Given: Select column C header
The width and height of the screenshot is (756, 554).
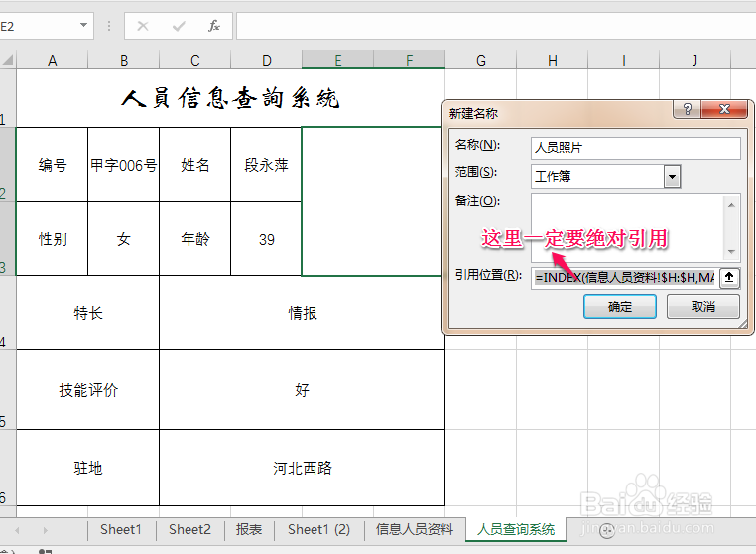Looking at the screenshot, I should (x=195, y=60).
